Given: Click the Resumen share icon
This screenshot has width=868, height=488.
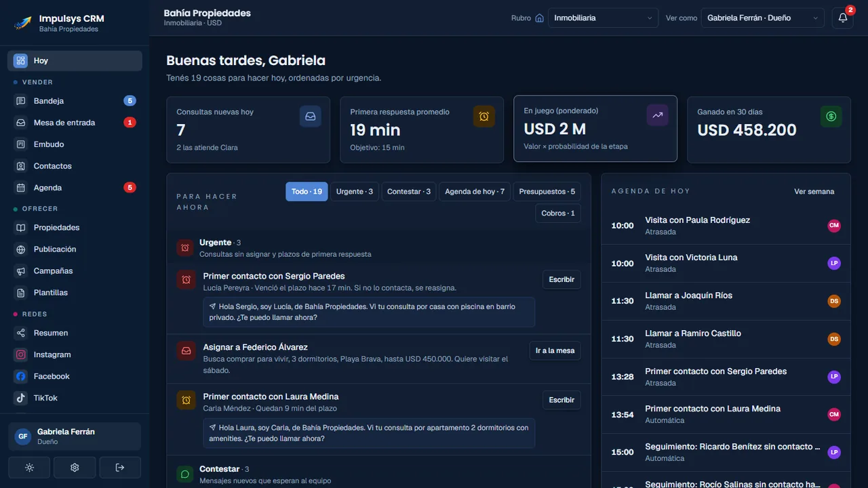Looking at the screenshot, I should tap(21, 333).
